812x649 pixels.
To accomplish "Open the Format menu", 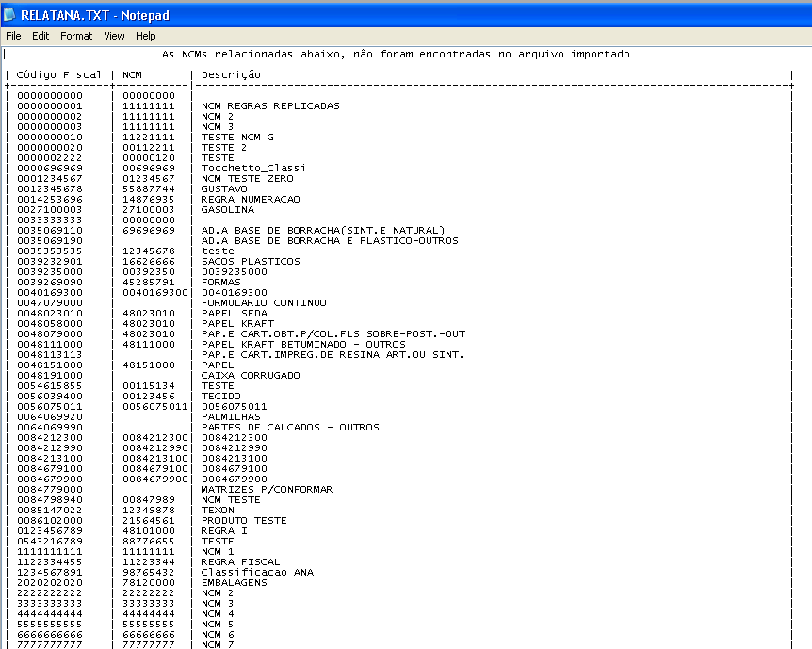I will pos(76,36).
